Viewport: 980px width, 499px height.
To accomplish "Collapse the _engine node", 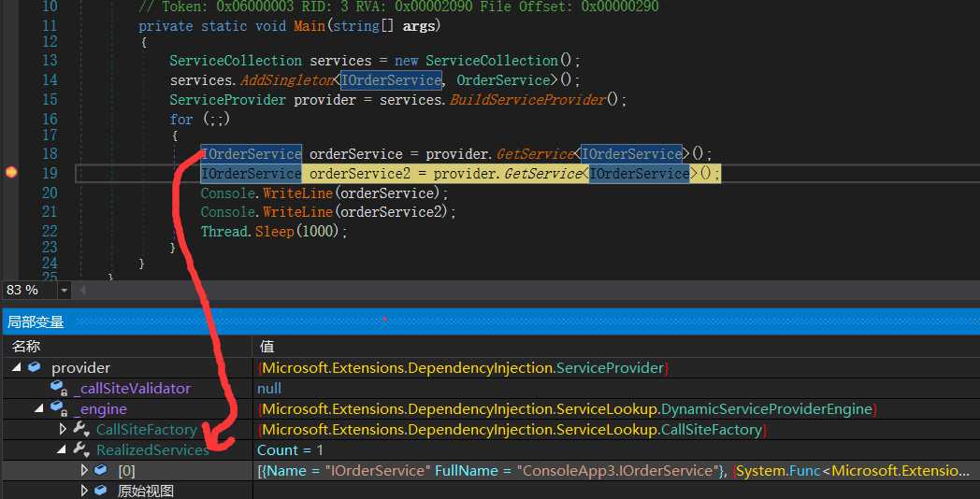I will pyautogui.click(x=39, y=408).
